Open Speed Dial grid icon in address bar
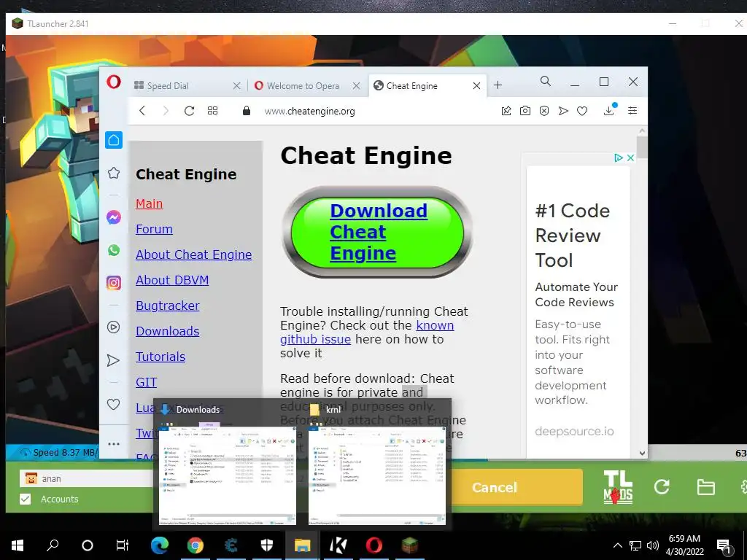This screenshot has width=747, height=560. click(212, 111)
